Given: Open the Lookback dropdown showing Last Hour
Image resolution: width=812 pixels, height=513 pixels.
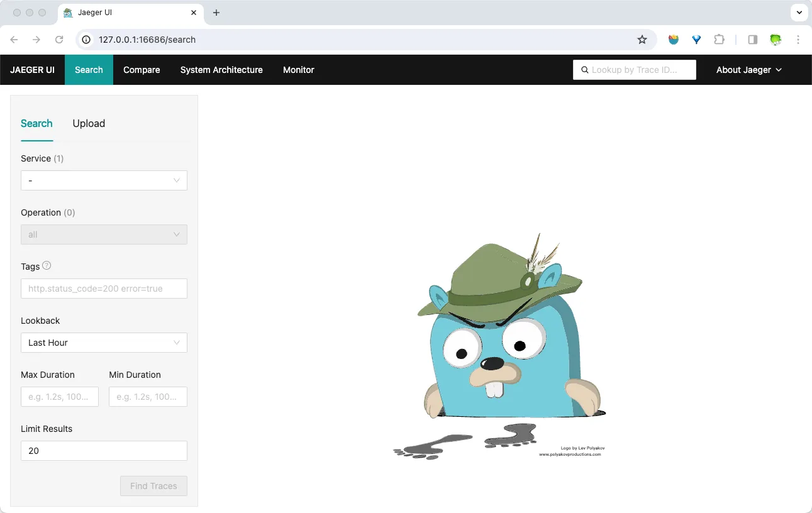Looking at the screenshot, I should click(x=104, y=343).
